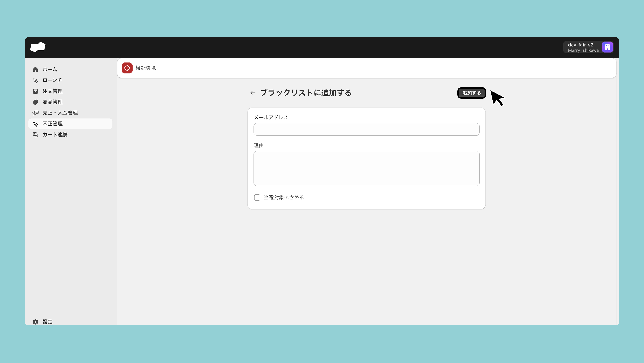Image resolution: width=644 pixels, height=363 pixels.
Task: Click into the 理由 text area
Action: 367,168
